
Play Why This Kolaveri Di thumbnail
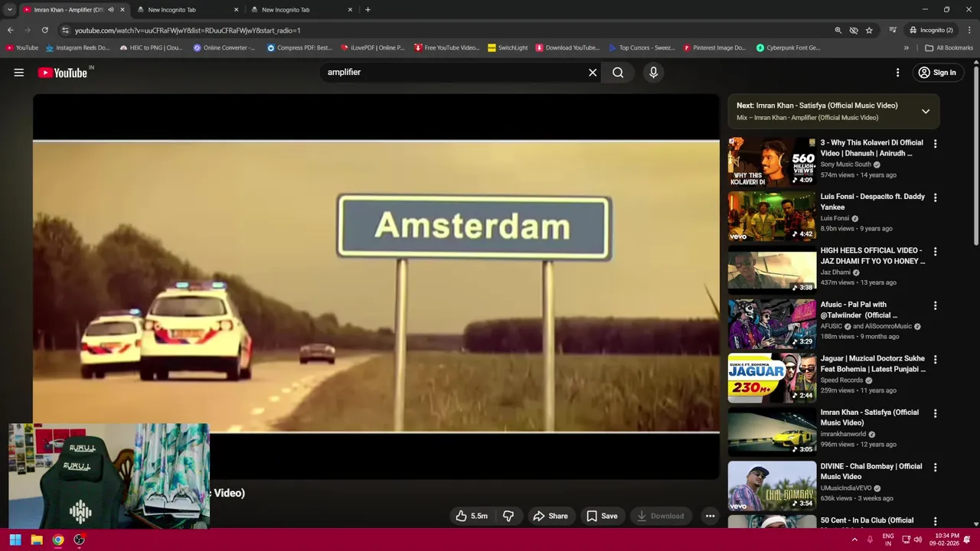772,162
